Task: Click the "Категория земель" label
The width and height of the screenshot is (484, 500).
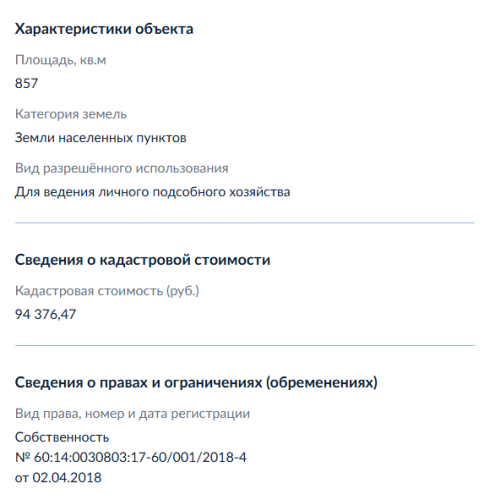Action: 71,114
